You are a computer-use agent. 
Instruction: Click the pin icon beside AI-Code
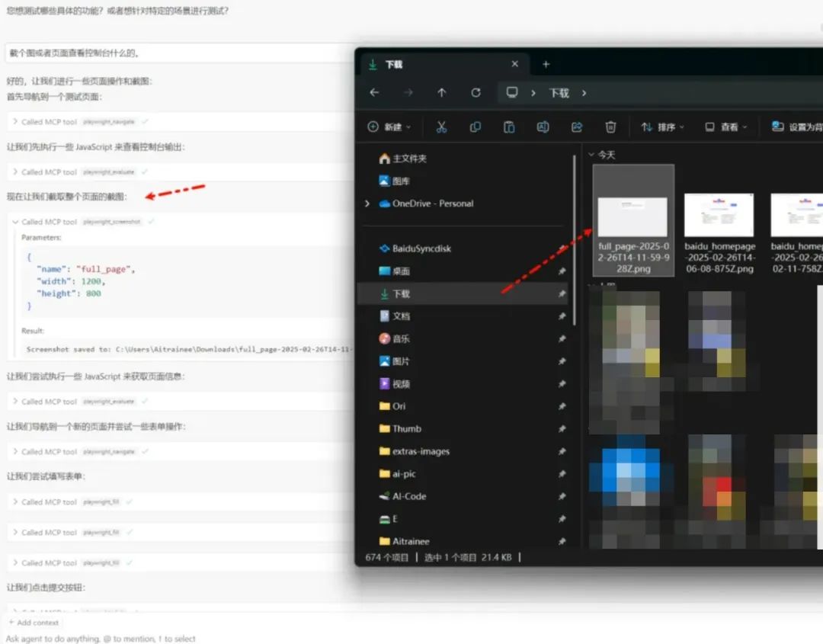tap(562, 496)
